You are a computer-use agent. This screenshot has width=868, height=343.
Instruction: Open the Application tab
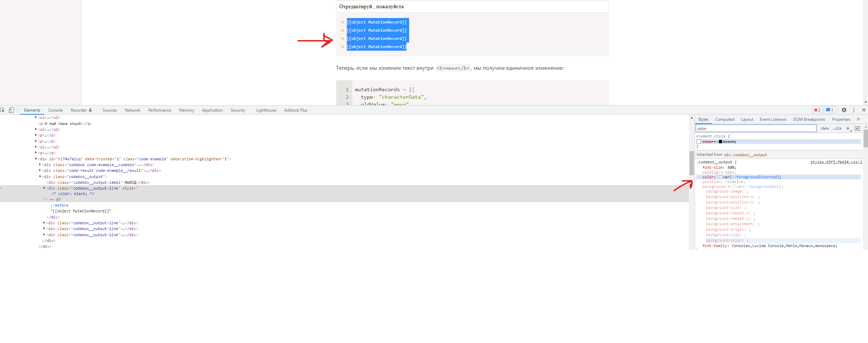[x=212, y=110]
